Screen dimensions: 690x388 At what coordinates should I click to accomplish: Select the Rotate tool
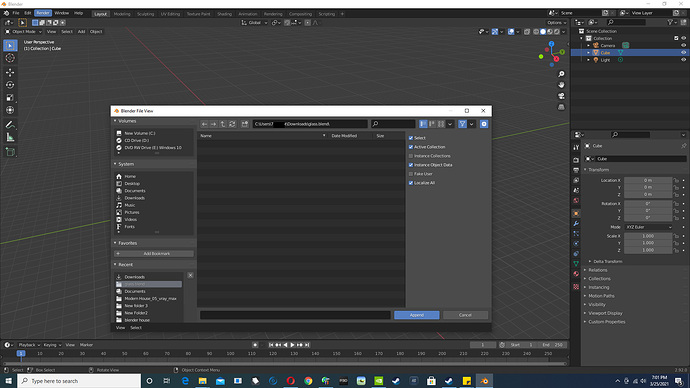coord(10,85)
